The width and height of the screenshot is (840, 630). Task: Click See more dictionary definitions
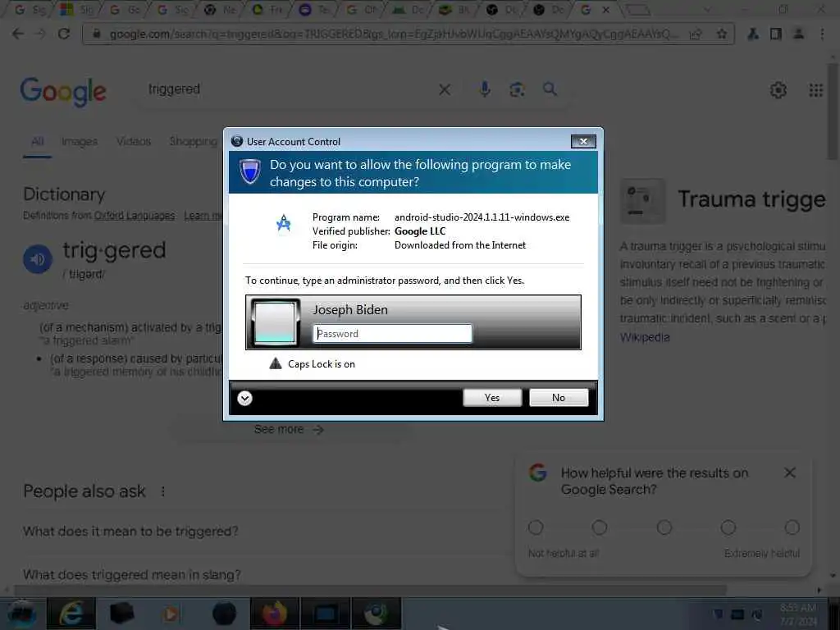click(288, 430)
